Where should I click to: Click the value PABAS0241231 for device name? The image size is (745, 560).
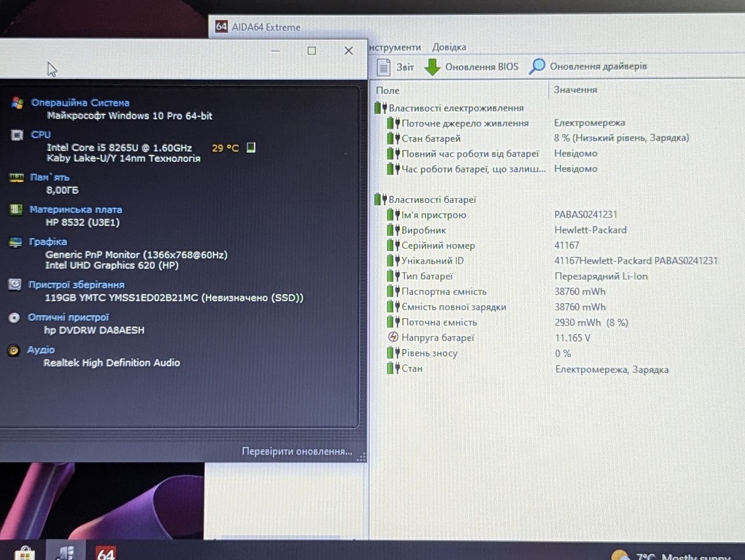tap(586, 215)
